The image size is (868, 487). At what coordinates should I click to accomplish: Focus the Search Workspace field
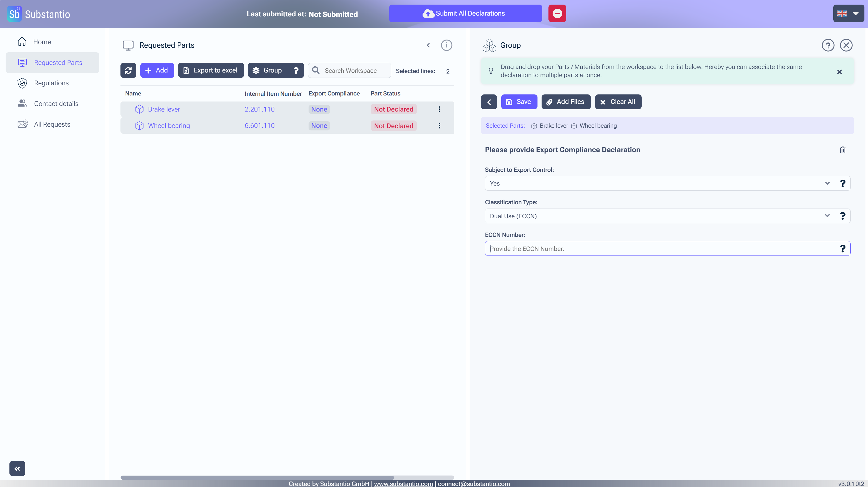tap(354, 70)
